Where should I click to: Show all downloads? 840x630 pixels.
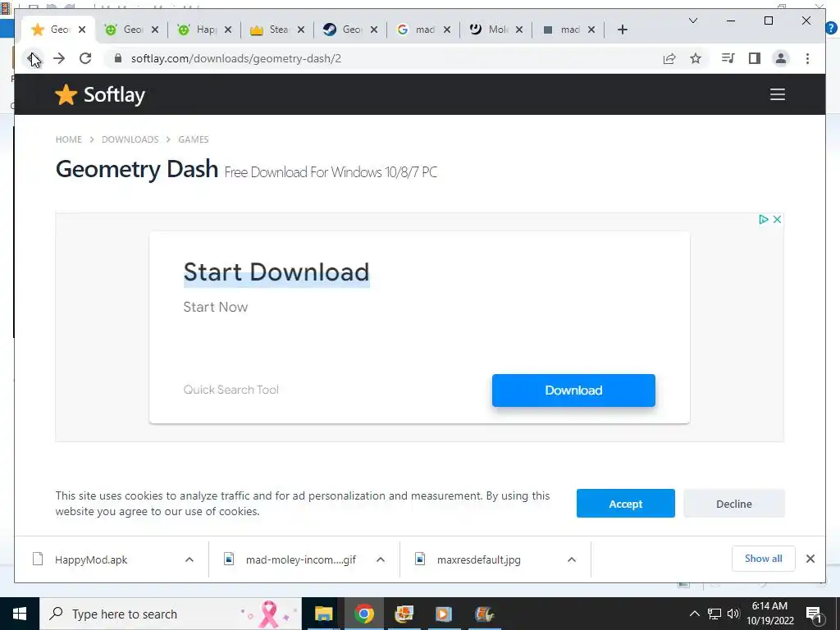pyautogui.click(x=763, y=559)
